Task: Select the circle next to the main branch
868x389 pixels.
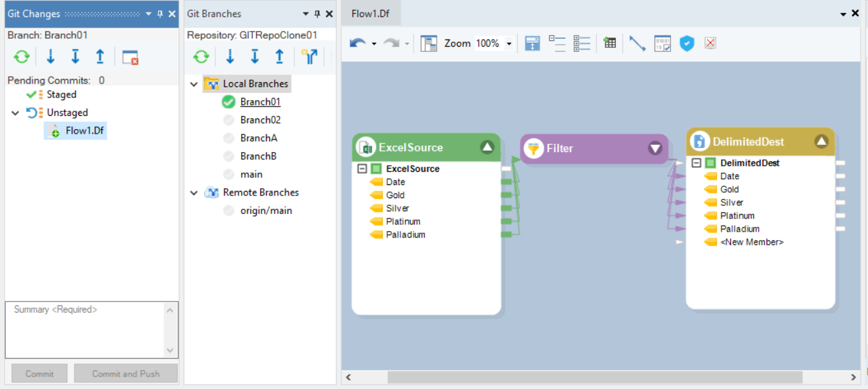Action: point(229,174)
